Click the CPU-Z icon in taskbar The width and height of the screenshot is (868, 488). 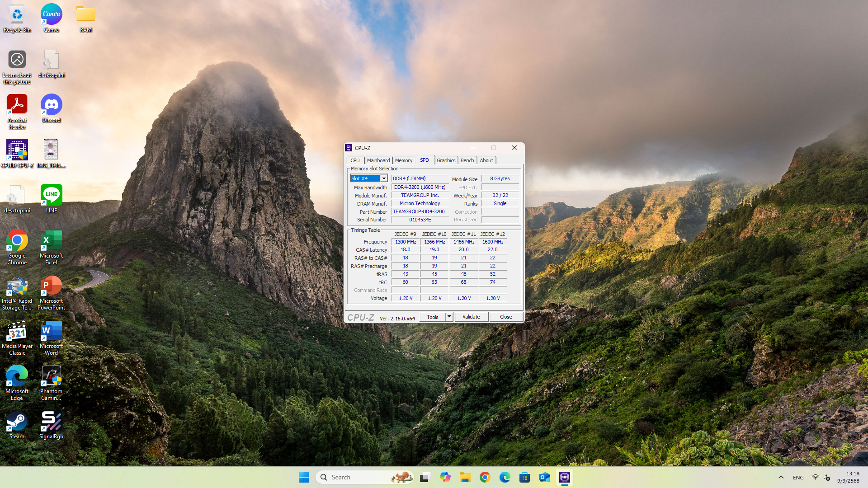pyautogui.click(x=564, y=477)
